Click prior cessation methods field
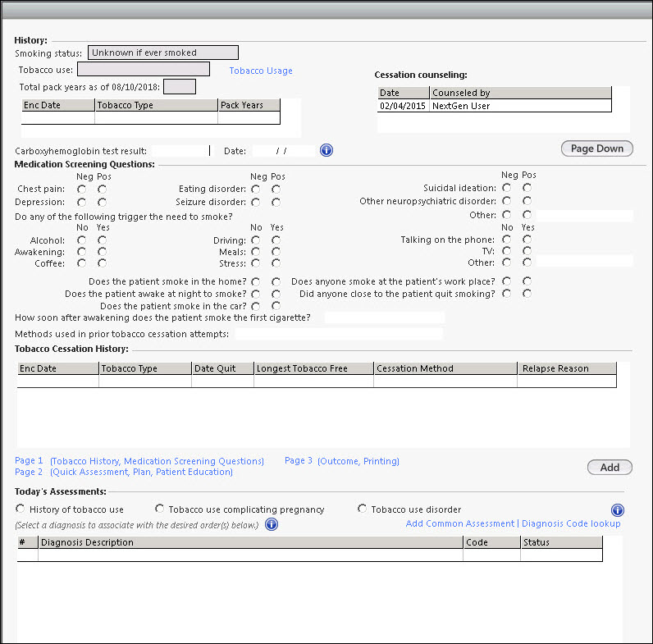This screenshot has height=644, width=653. point(339,334)
